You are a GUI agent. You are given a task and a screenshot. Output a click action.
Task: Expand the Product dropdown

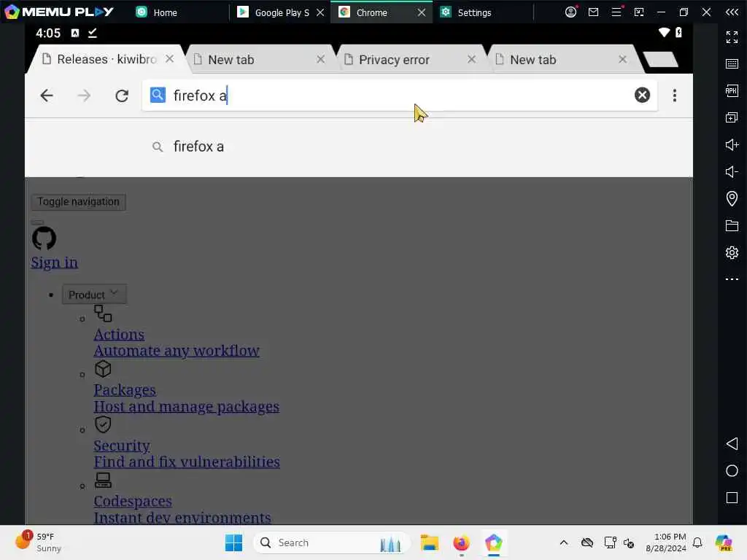(x=94, y=295)
